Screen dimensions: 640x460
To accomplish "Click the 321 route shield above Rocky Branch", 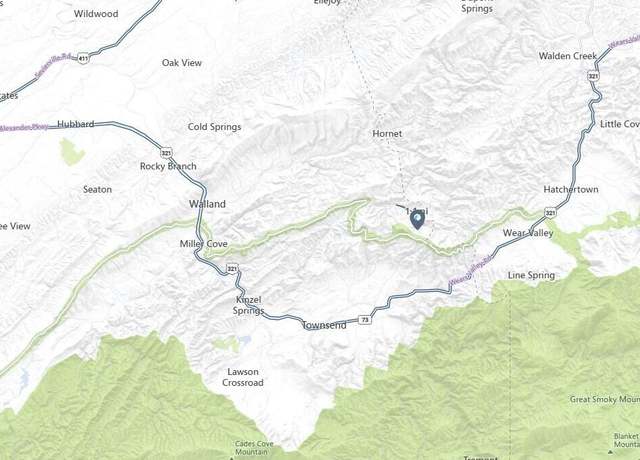I will pyautogui.click(x=166, y=153).
